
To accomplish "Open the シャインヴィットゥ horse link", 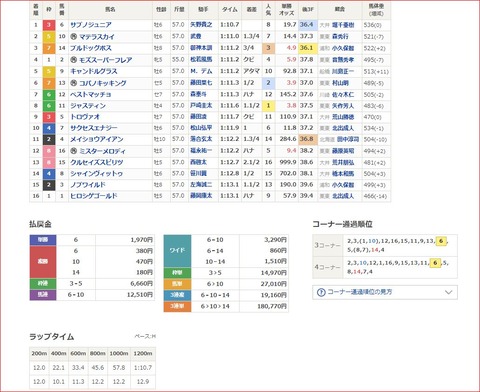I will point(96,174).
